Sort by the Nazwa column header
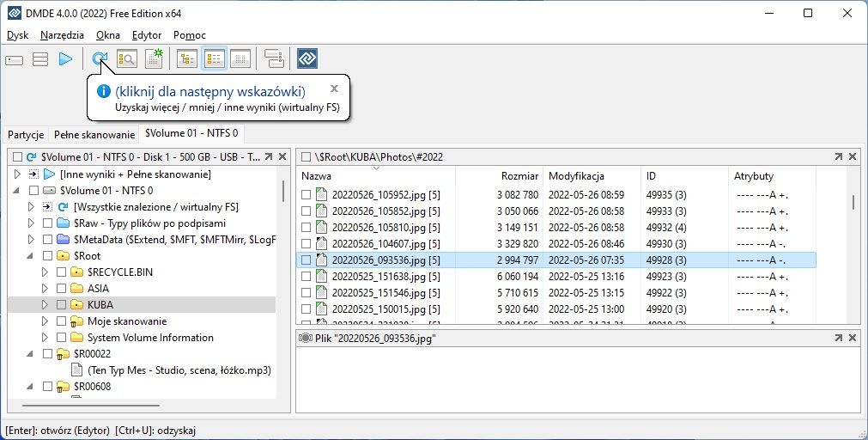The width and height of the screenshot is (868, 440). (x=376, y=176)
